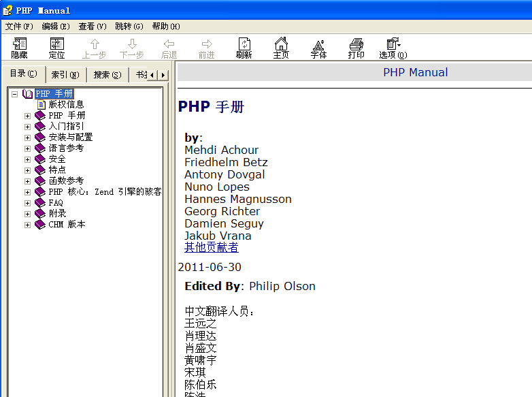Expand the 附录 tree node
Image resolution: width=532 pixels, height=397 pixels.
coord(27,214)
